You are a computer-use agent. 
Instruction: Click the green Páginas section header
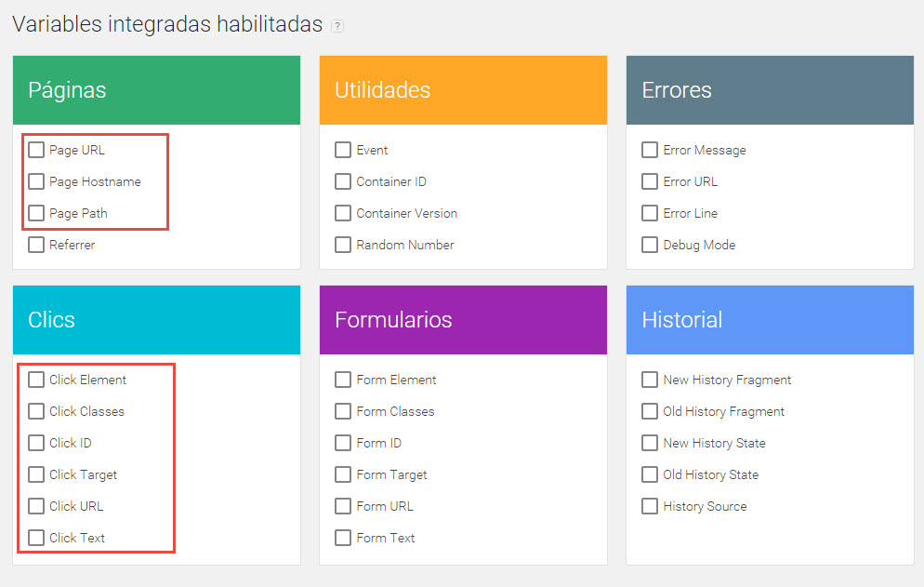coord(157,90)
